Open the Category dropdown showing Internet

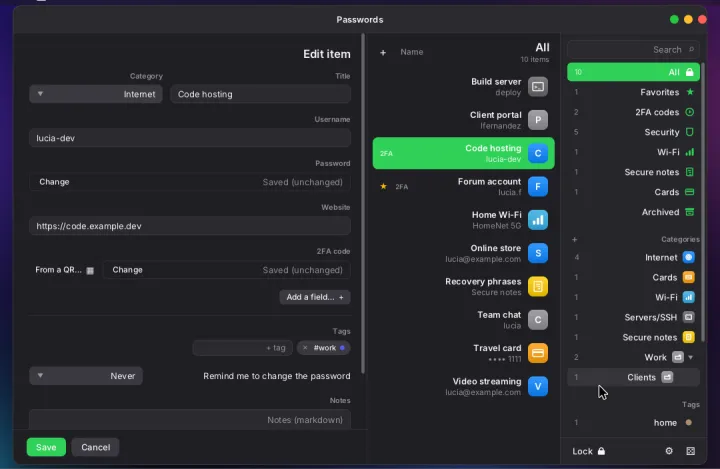pos(96,94)
